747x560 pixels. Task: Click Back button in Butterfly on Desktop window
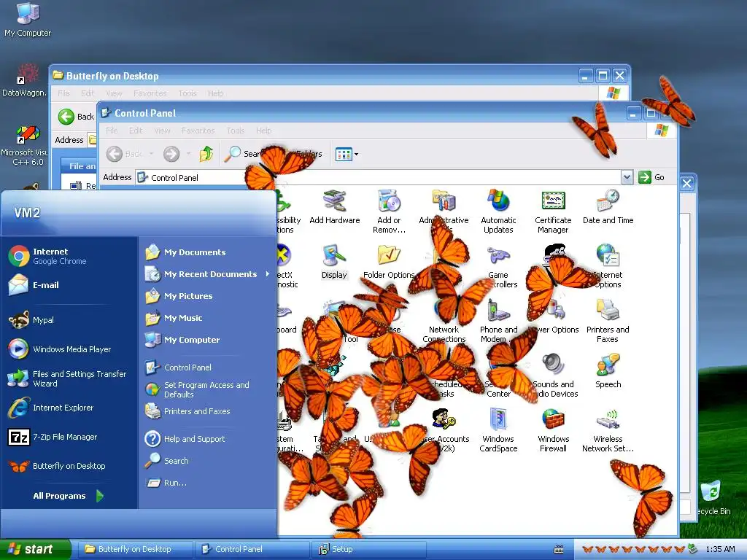[76, 117]
